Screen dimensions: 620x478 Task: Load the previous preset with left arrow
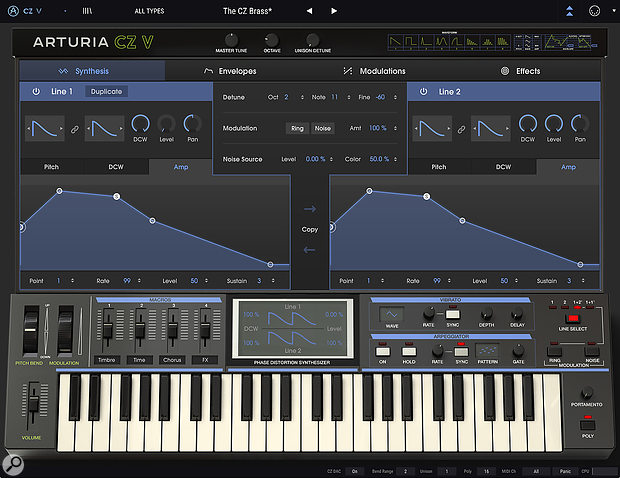coord(309,11)
